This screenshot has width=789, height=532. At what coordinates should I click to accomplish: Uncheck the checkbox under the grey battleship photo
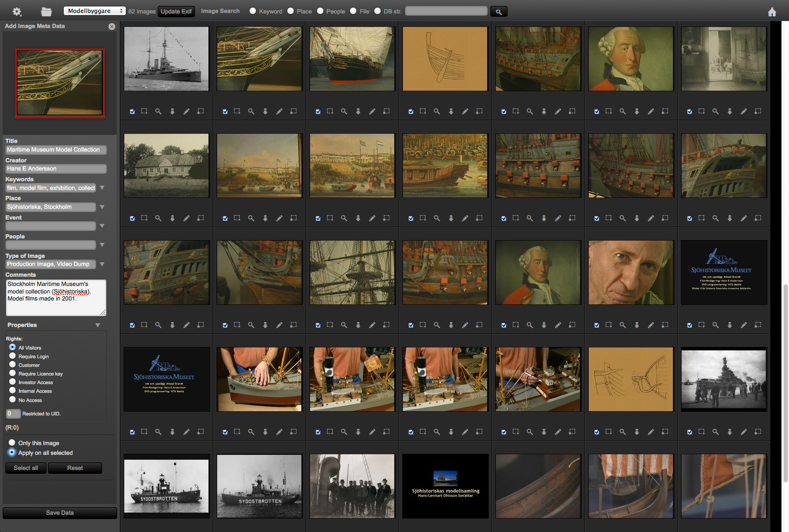132,112
